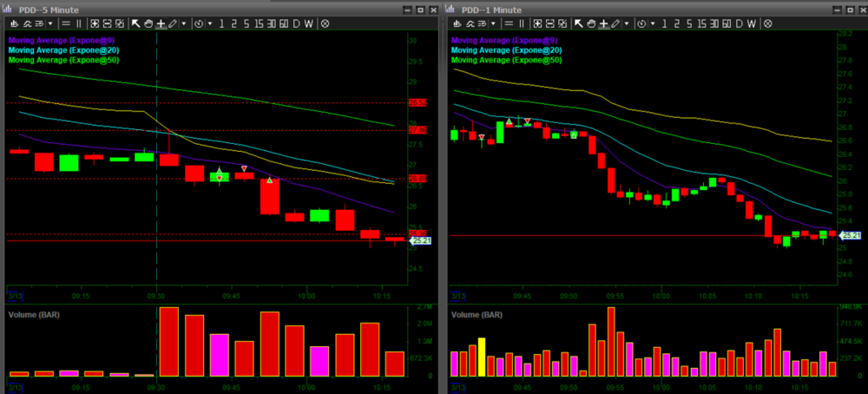Select the arrow pointer tool in 5 Minute chart

[136, 23]
